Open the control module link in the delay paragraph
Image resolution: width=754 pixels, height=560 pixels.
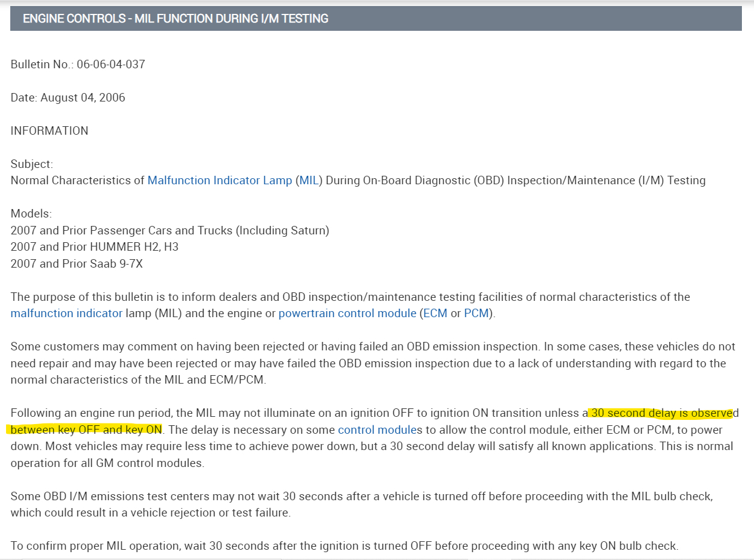[377, 430]
